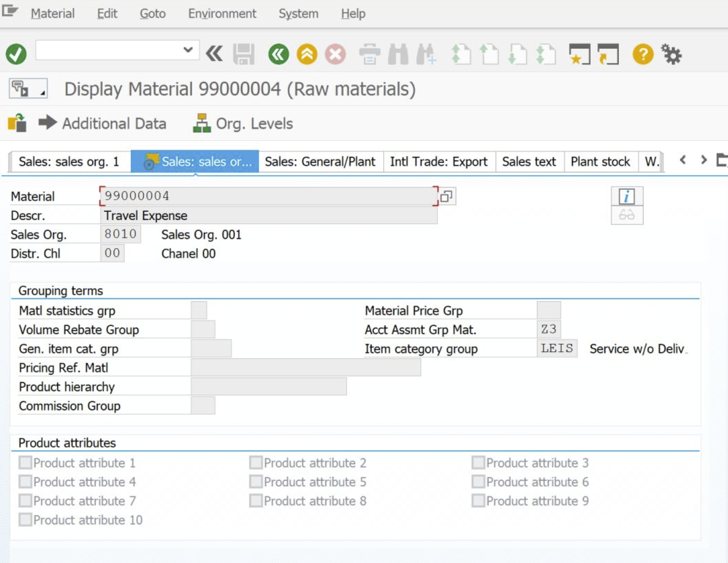
Task: Click the Create New Session window icon
Action: click(580, 54)
